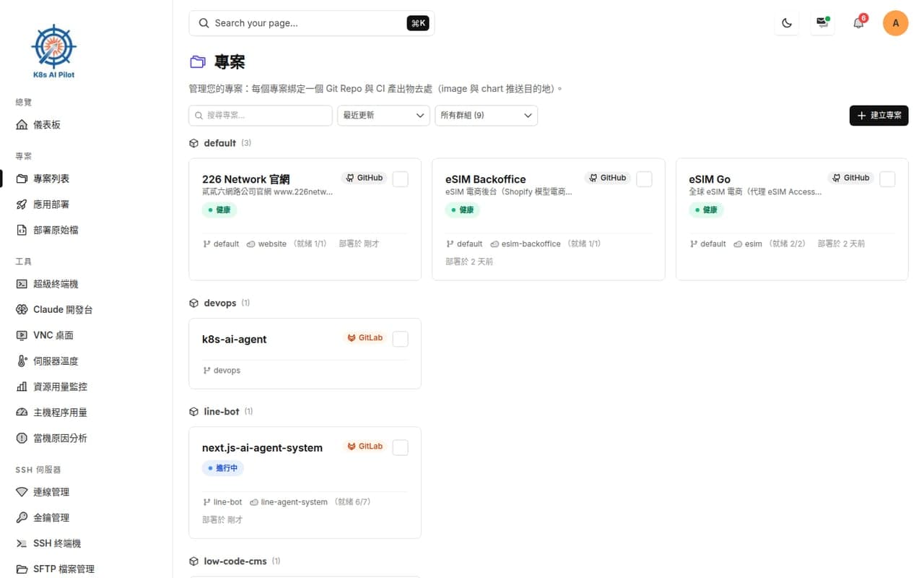Click the 搜尋專案 search field
Image resolution: width=924 pixels, height=578 pixels.
point(261,116)
